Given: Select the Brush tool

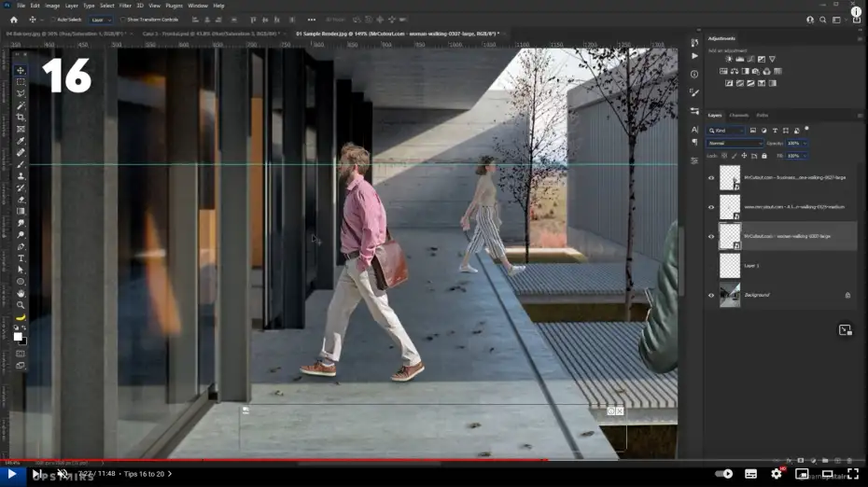Looking at the screenshot, I should pos(21,164).
